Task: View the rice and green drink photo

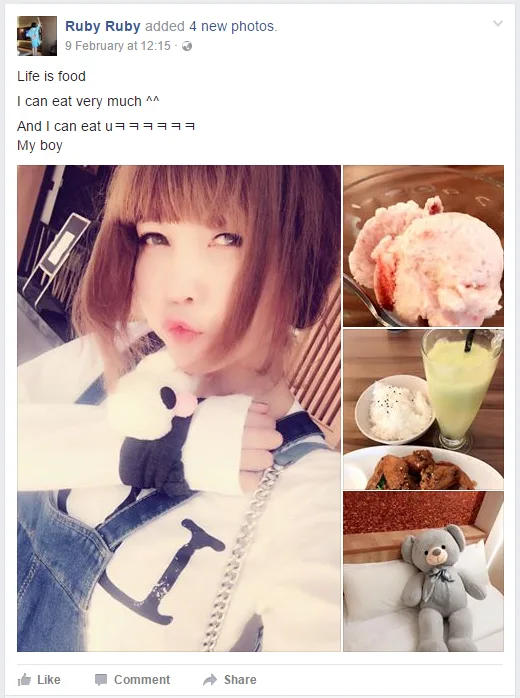Action: (423, 409)
